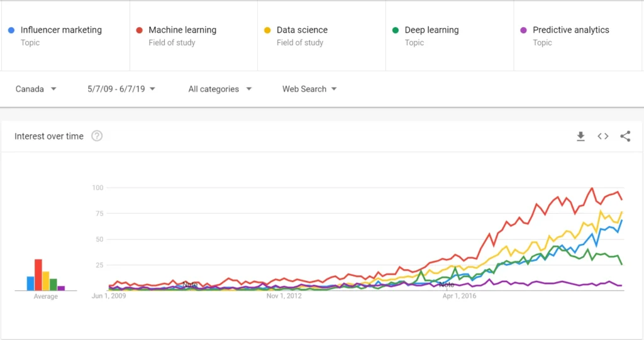Open the embed code icon
The width and height of the screenshot is (644, 340).
(603, 136)
